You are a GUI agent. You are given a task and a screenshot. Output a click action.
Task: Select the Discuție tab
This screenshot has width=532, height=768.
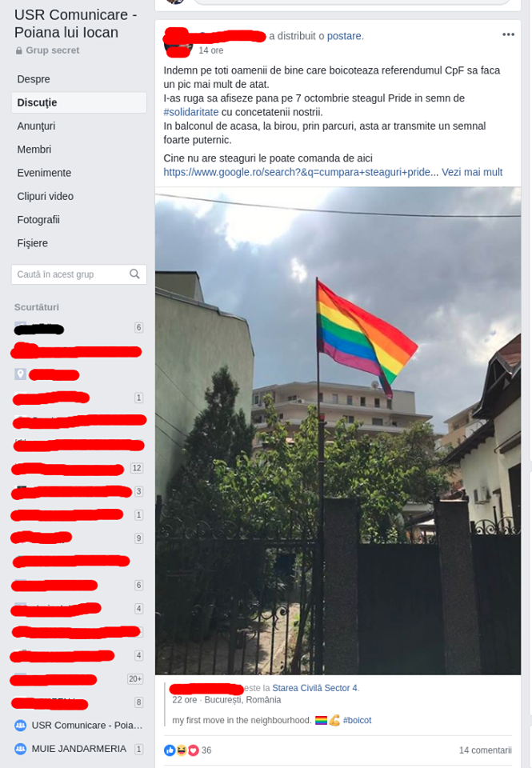pos(79,102)
